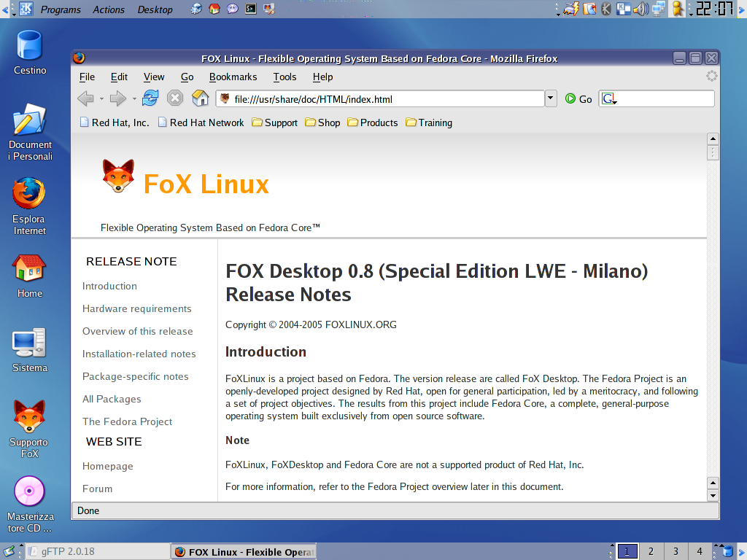Go to Firefox home page

[x=200, y=98]
